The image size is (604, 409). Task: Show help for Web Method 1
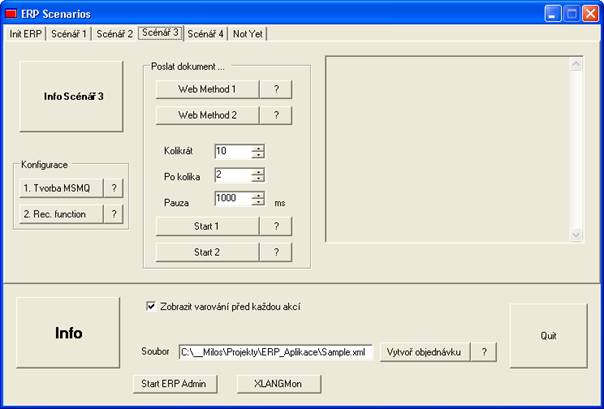click(276, 89)
